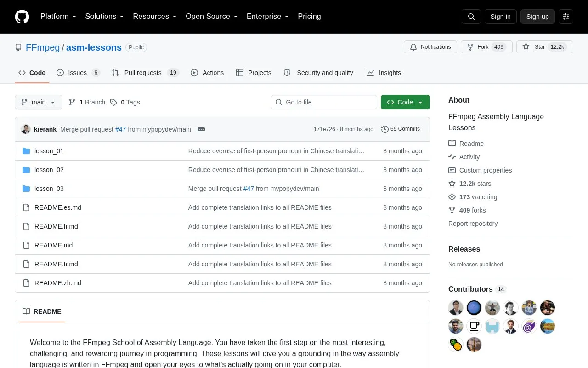Fork the repository
The image size is (588, 368).
click(x=486, y=47)
